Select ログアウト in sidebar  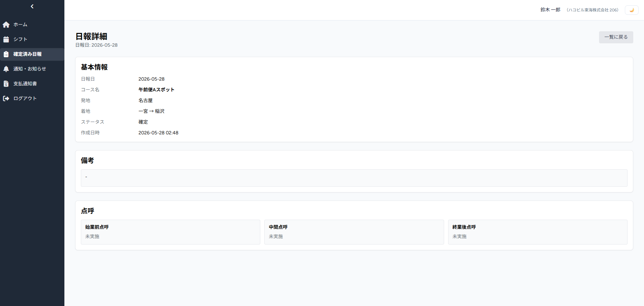coord(32,98)
